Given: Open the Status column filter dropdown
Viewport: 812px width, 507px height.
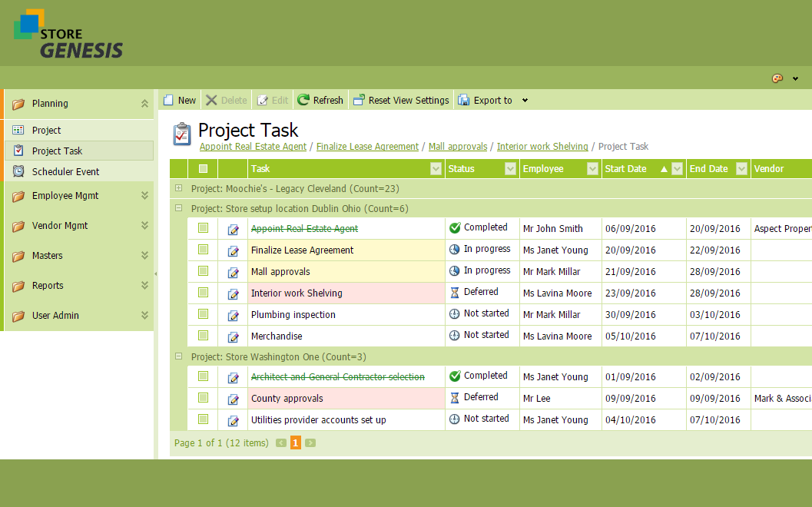Looking at the screenshot, I should tap(512, 169).
